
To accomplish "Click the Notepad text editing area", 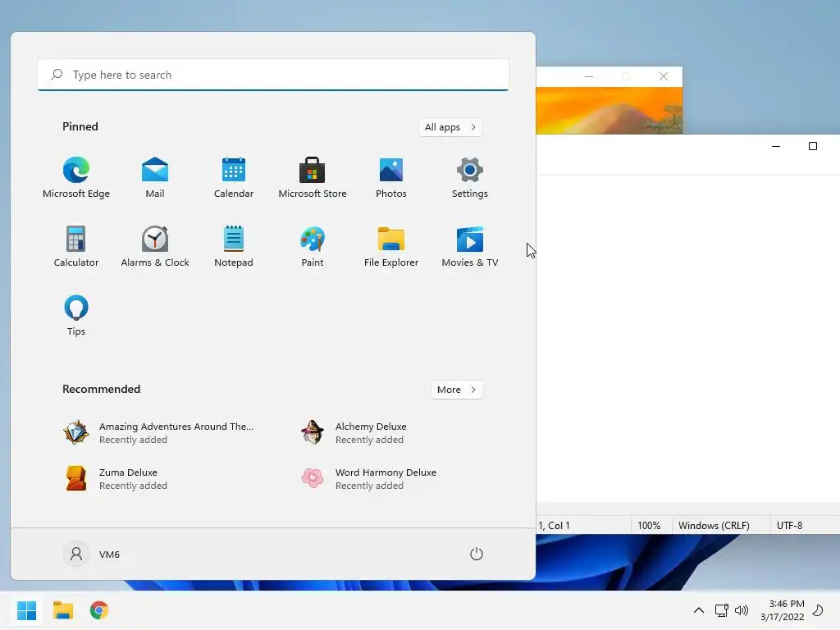I will click(688, 337).
